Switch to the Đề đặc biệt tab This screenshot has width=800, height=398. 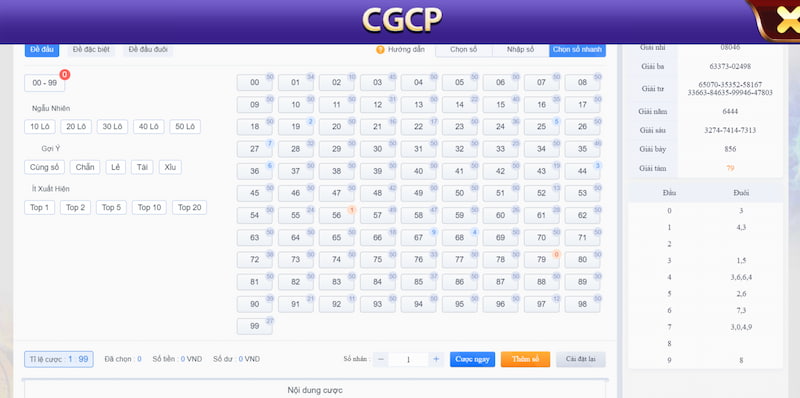(x=91, y=49)
